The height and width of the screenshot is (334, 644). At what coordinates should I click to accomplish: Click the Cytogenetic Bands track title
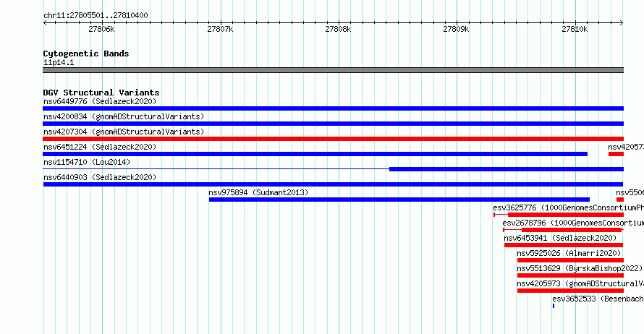coord(86,53)
